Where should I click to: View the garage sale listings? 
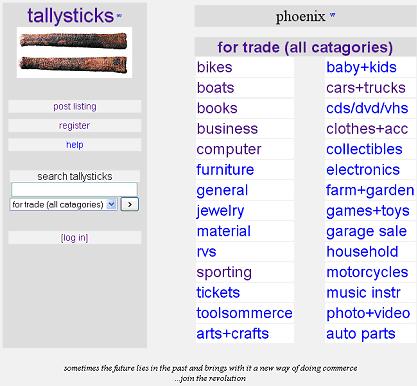point(366,231)
